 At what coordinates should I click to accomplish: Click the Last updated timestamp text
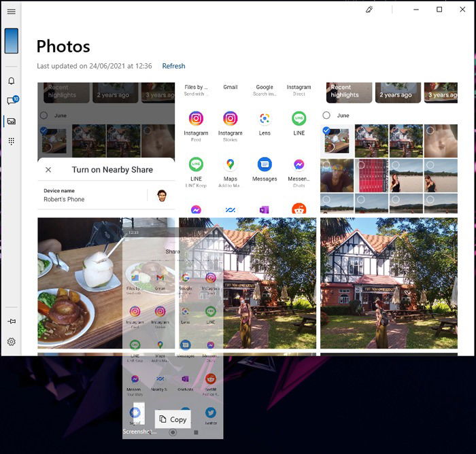point(95,66)
